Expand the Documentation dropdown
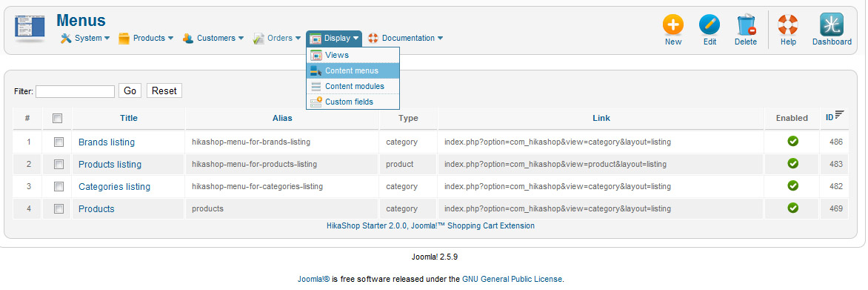 405,39
